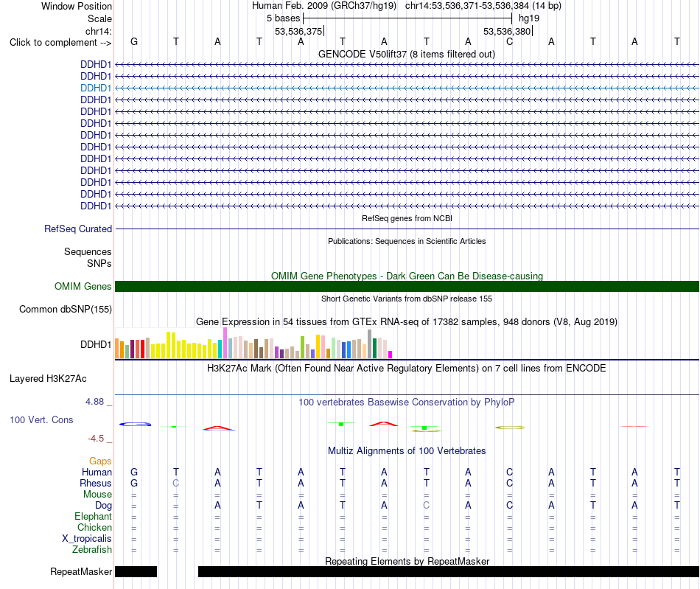
Task: Click the 'GENCODE V50lift37 (8 items filtered out)' title
Action: pos(406,54)
